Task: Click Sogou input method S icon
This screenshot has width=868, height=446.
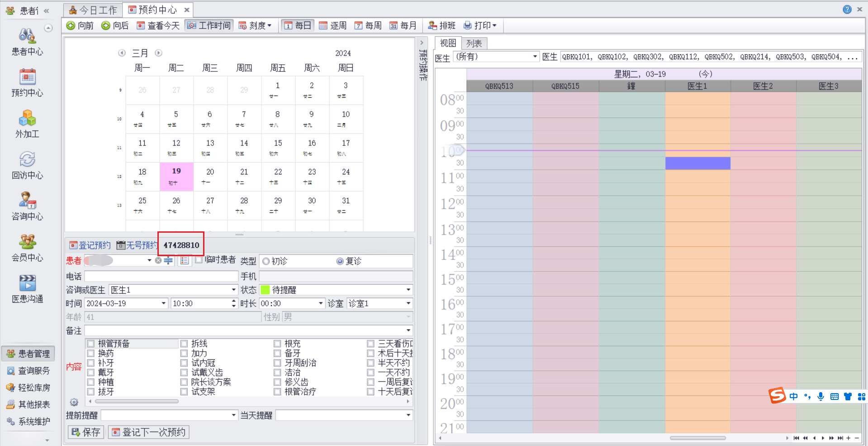Action: [778, 395]
